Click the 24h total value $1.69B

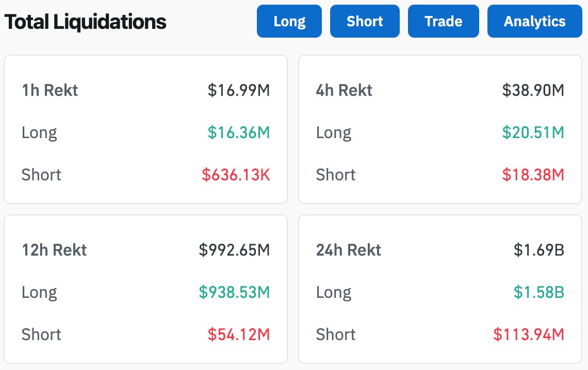pos(539,250)
